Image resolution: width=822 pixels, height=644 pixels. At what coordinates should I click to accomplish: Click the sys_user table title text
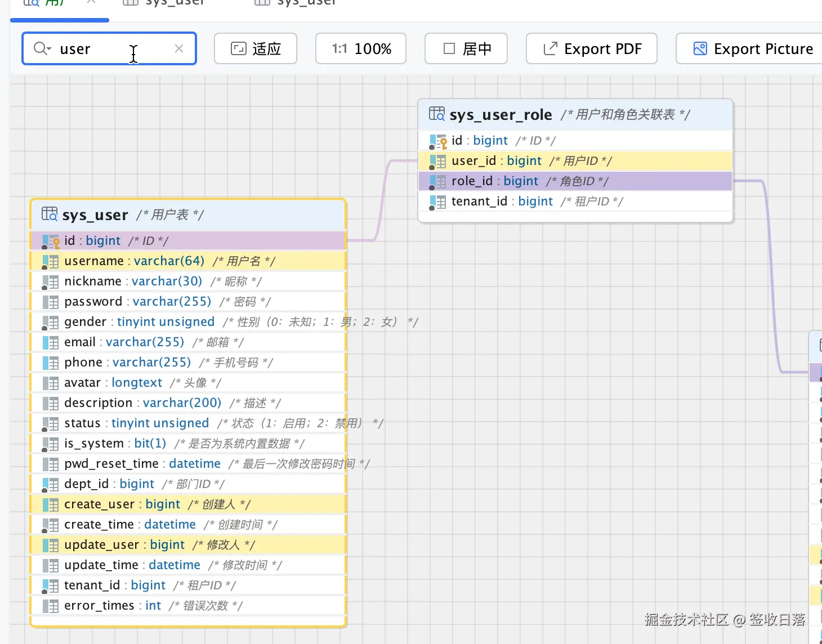tap(95, 215)
